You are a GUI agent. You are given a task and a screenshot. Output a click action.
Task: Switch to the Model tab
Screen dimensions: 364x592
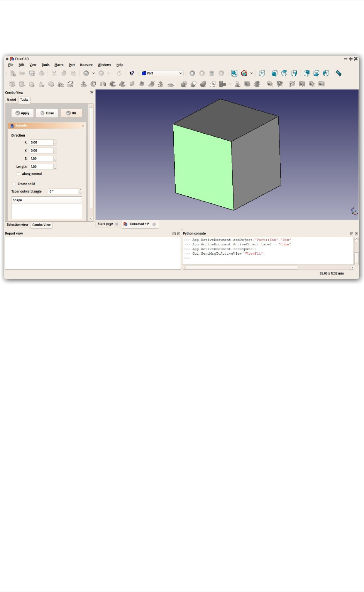pyautogui.click(x=12, y=100)
